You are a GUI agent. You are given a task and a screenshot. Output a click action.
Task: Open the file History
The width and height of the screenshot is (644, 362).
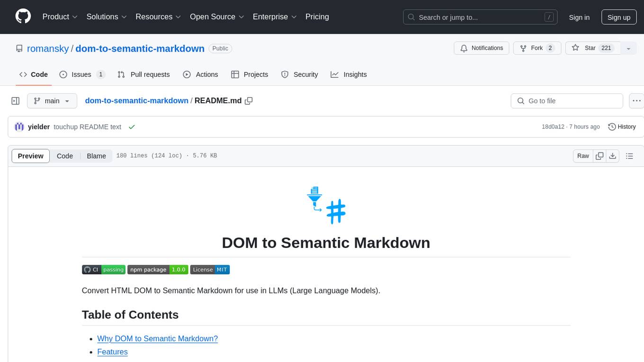[x=622, y=127]
